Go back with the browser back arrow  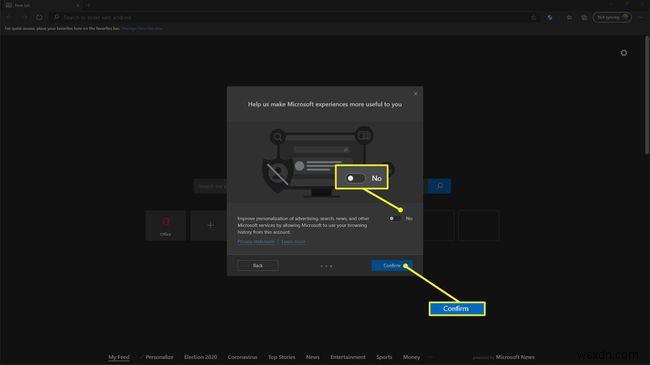pyautogui.click(x=9, y=17)
